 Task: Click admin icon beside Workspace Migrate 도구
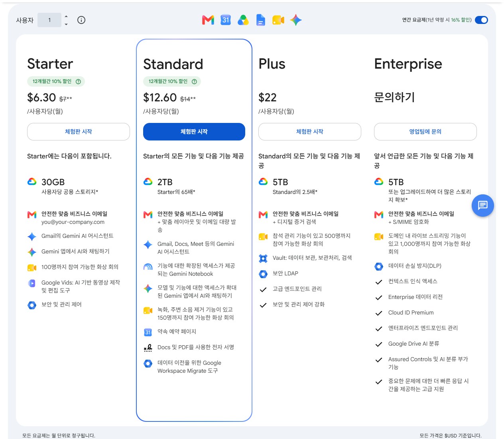pyautogui.click(x=148, y=363)
